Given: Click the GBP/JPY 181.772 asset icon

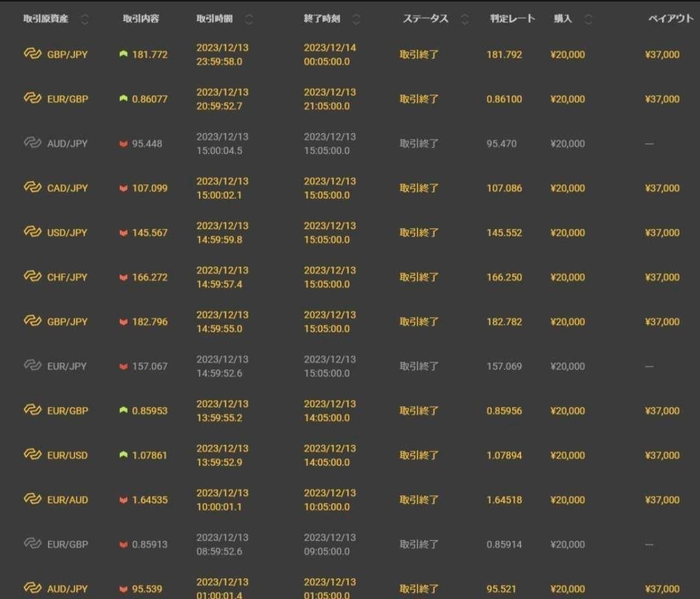Looking at the screenshot, I should tap(32, 54).
